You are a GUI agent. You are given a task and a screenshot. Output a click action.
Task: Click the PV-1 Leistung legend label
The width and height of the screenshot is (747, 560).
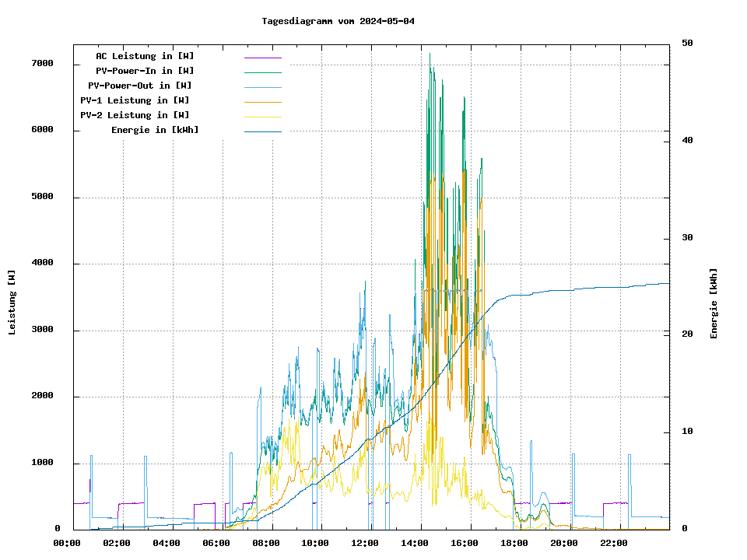tap(135, 100)
